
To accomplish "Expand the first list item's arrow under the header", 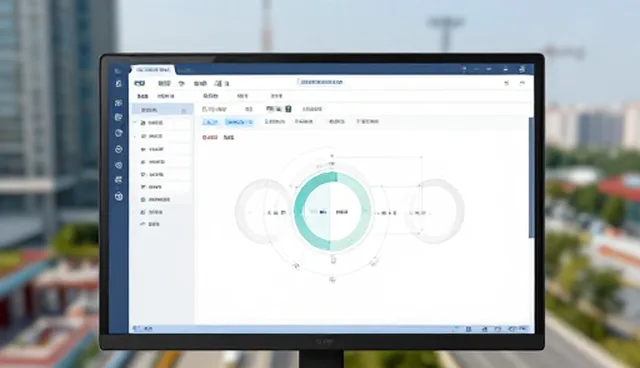I will (x=135, y=122).
